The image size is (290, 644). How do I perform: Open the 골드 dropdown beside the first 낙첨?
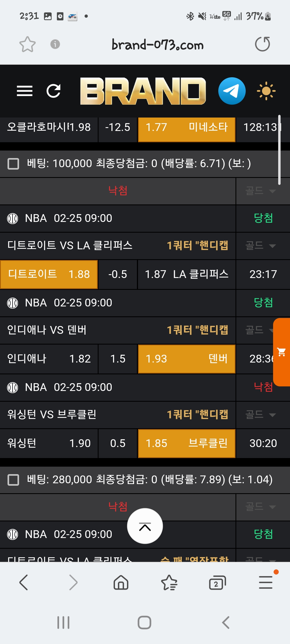coord(260,191)
